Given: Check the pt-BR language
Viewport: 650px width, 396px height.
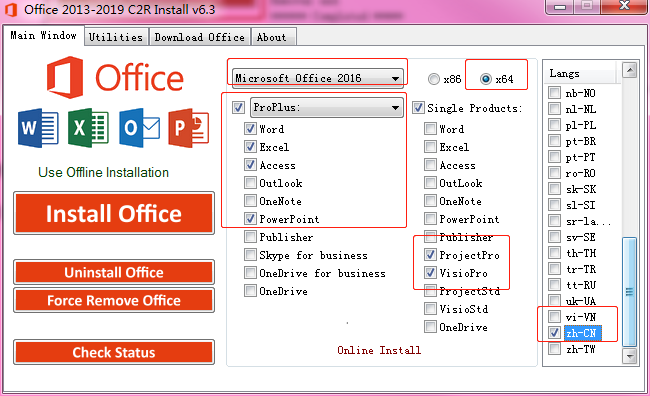Looking at the screenshot, I should click(x=554, y=140).
